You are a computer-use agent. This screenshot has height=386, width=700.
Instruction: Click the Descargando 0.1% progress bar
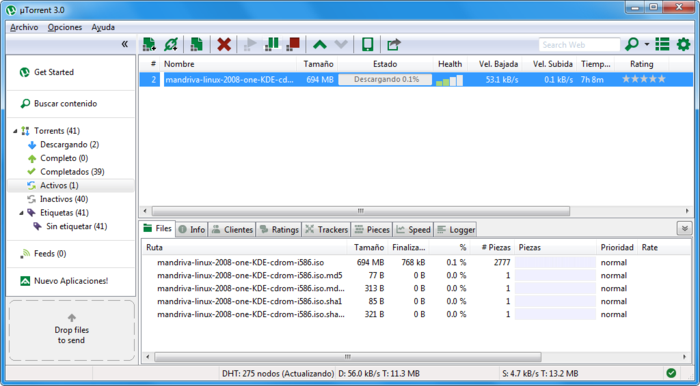pos(385,79)
